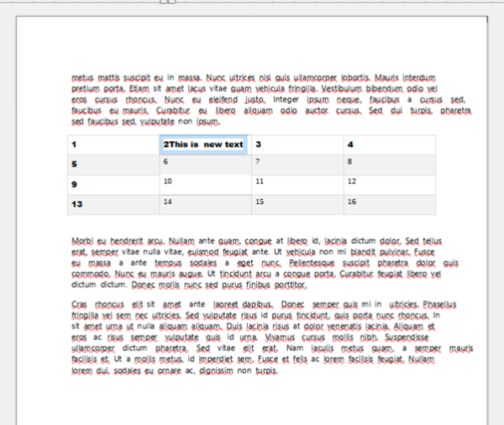504x425 pixels.
Task: Click the header cell labeled "4"
Action: tap(390, 145)
